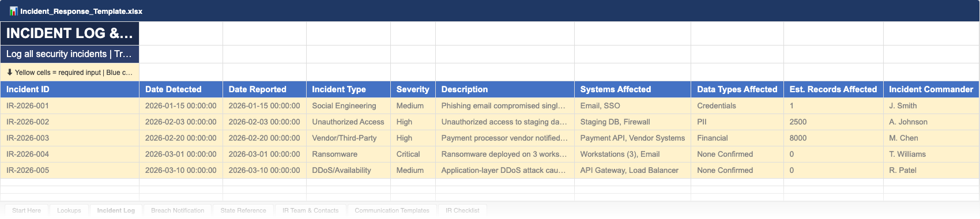980x219 pixels.
Task: Open the IR Checklist tab
Action: pyautogui.click(x=462, y=210)
